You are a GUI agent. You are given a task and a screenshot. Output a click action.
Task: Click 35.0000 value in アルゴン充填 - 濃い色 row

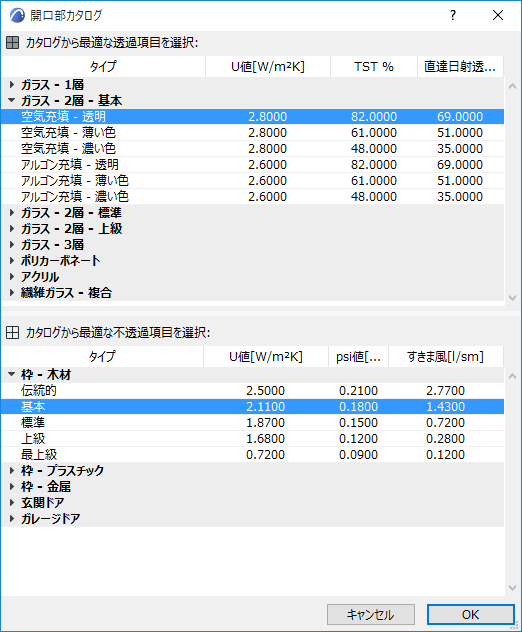tap(460, 197)
